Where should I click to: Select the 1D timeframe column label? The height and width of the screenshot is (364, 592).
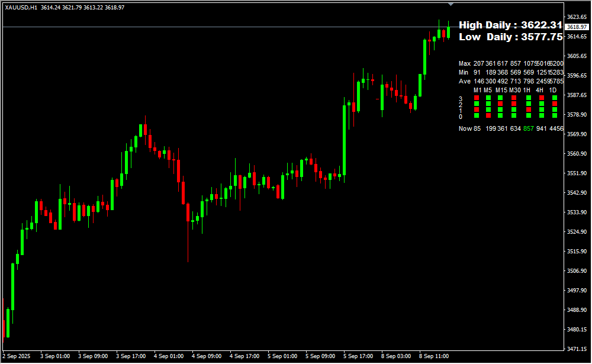coord(552,90)
